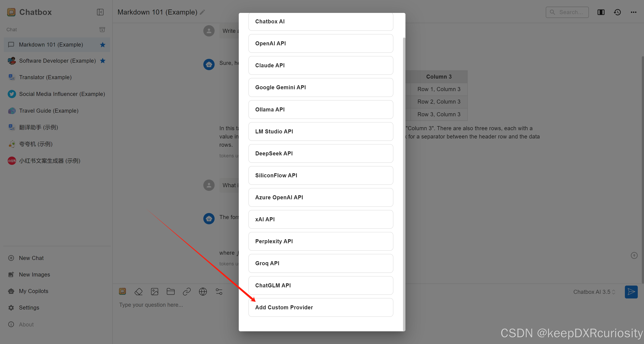This screenshot has height=344, width=644.
Task: Open Settings in the sidebar
Action: point(29,308)
